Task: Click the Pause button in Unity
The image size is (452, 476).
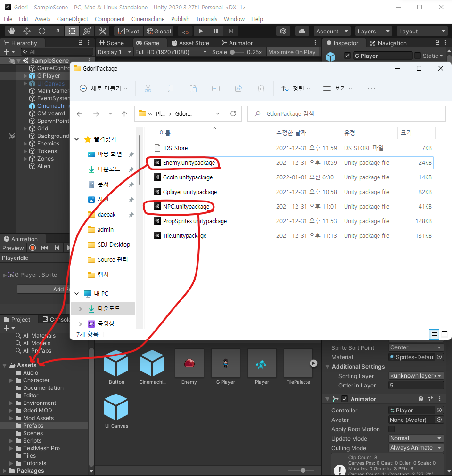Action: (x=215, y=31)
